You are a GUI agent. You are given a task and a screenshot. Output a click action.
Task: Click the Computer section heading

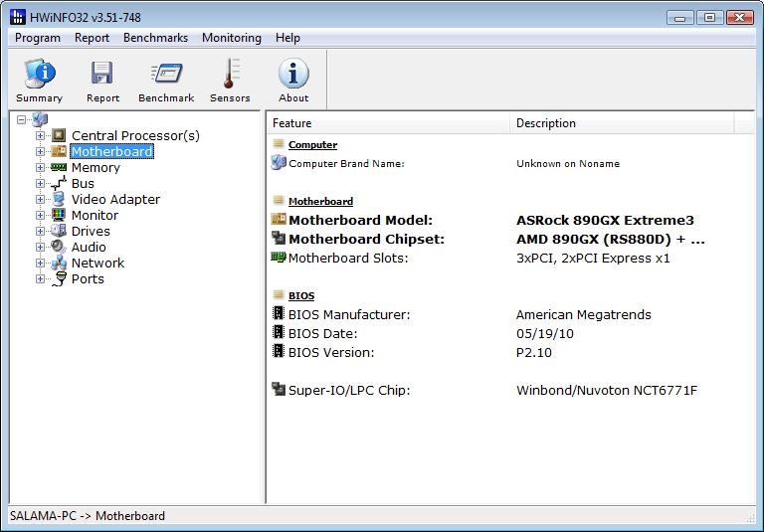312,145
